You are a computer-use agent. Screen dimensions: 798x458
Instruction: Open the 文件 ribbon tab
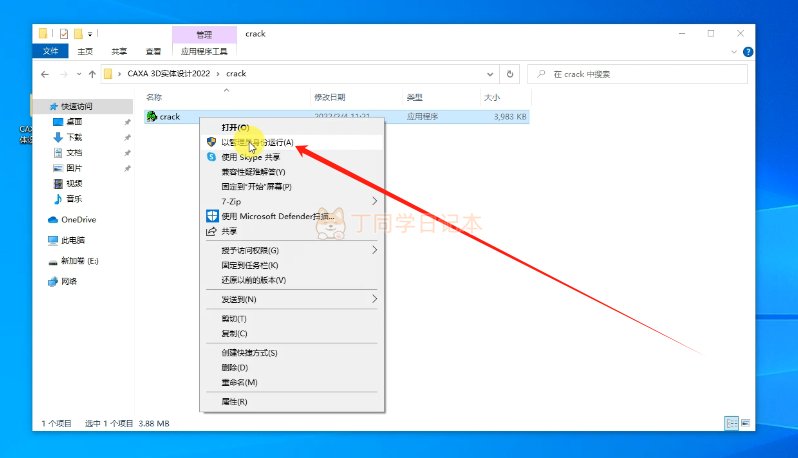click(x=50, y=51)
